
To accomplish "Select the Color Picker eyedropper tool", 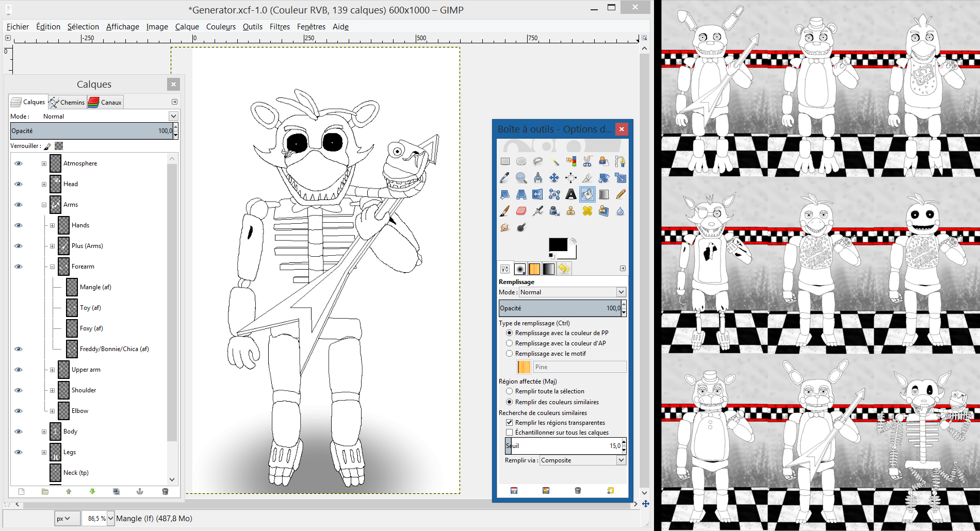I will (x=505, y=178).
